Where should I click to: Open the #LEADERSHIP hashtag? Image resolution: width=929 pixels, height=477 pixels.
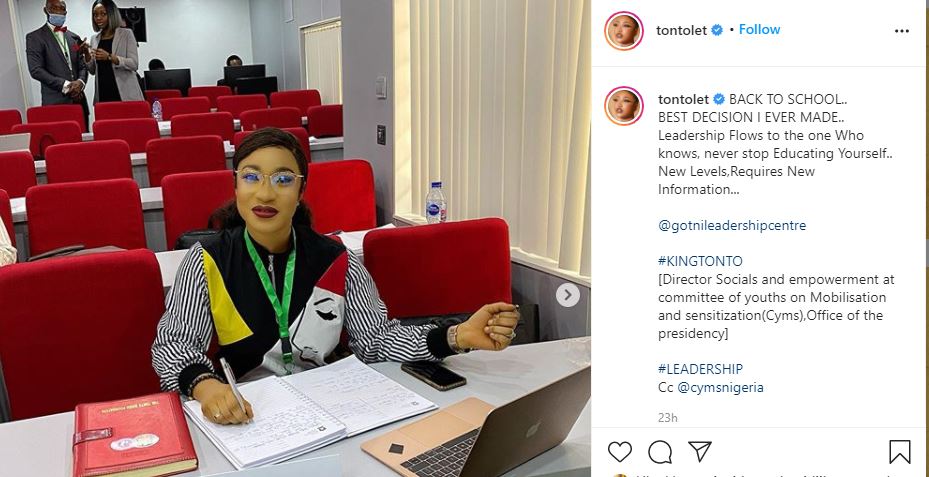point(700,369)
